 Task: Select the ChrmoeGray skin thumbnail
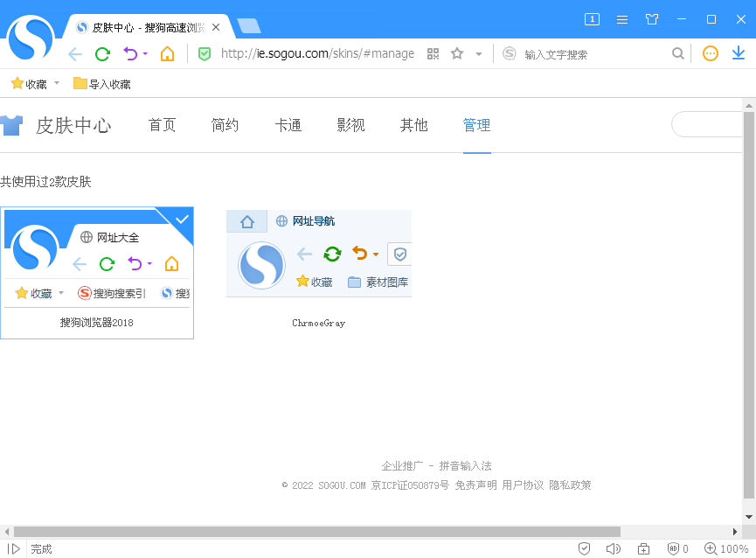(x=319, y=254)
